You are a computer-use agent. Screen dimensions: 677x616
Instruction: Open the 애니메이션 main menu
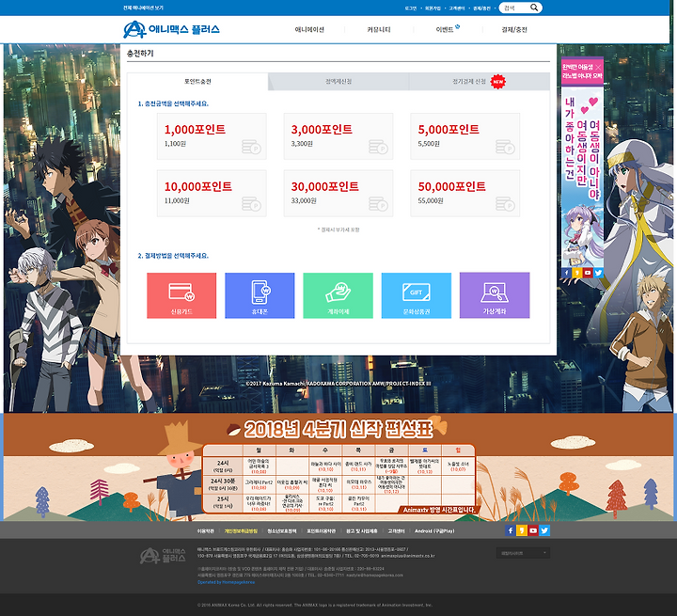click(309, 29)
